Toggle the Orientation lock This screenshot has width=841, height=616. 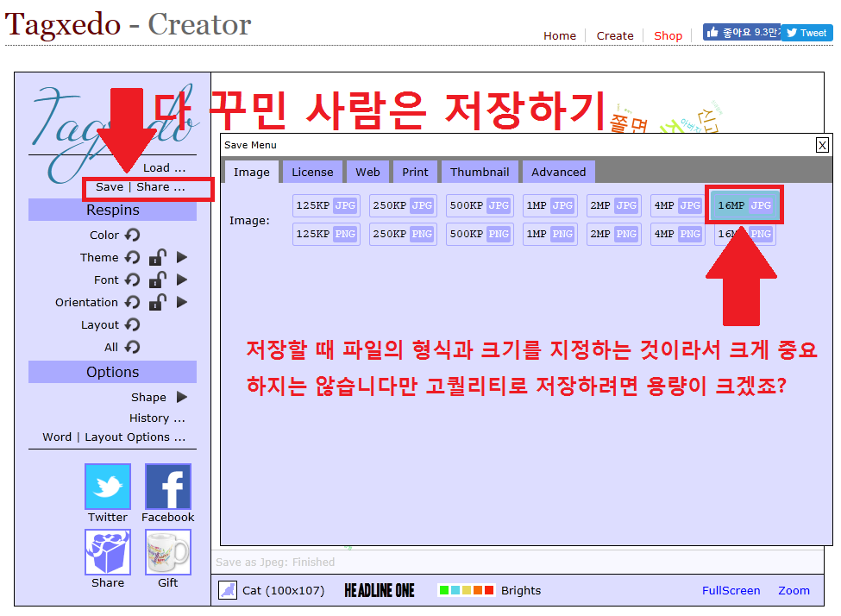point(158,303)
